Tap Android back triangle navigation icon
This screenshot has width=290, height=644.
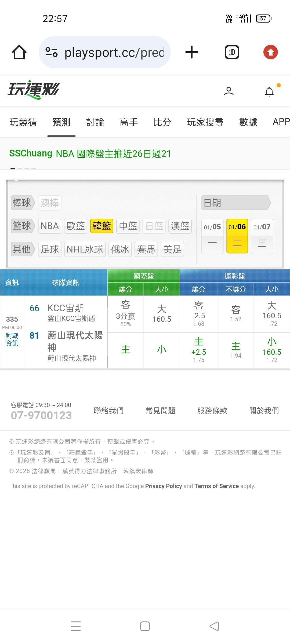214,626
